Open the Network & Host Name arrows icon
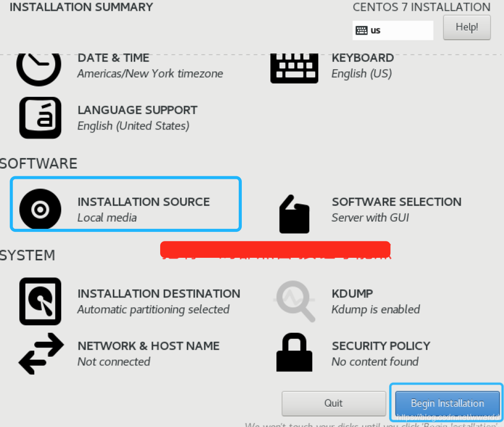This screenshot has height=427, width=504. pyautogui.click(x=41, y=354)
